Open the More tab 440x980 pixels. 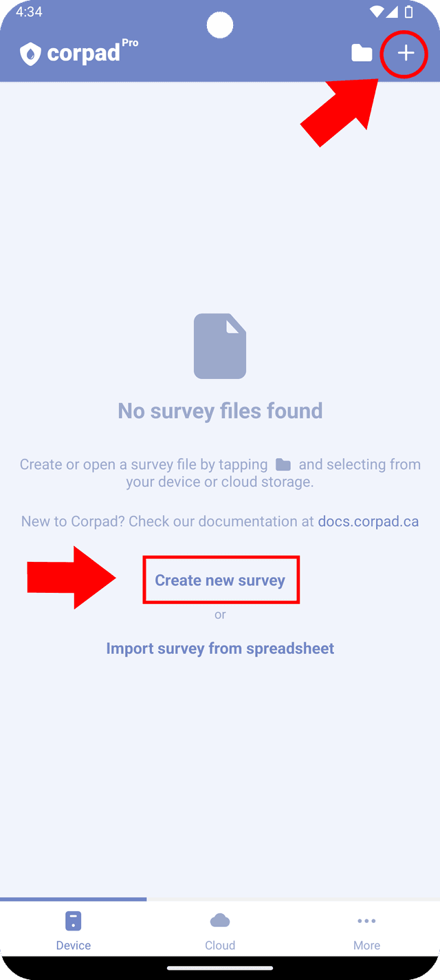tap(366, 929)
